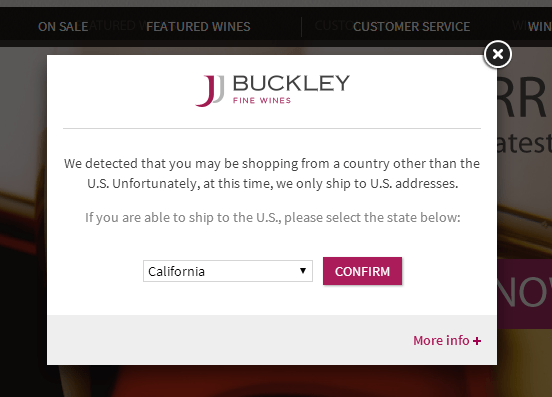
Task: Click the BUCKLEY wordmark text
Action: [291, 83]
